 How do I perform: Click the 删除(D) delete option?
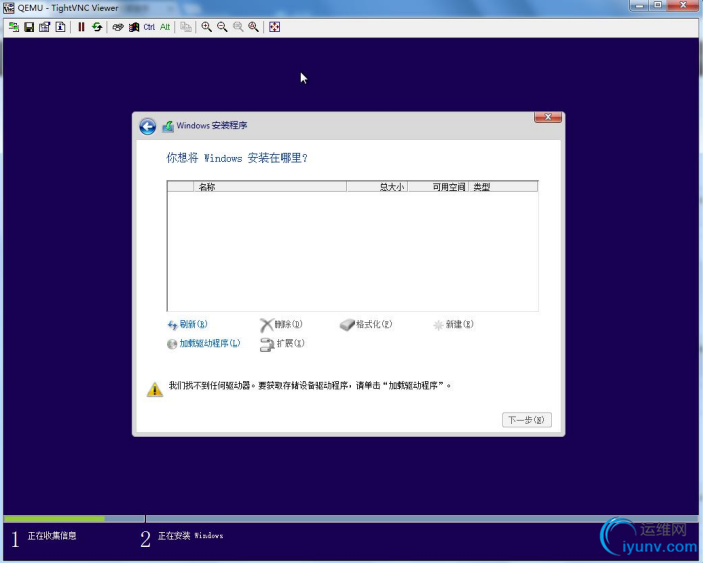point(288,324)
